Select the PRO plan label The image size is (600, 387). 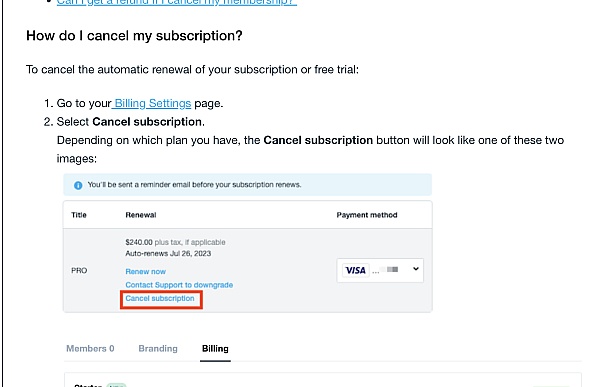pyautogui.click(x=79, y=271)
